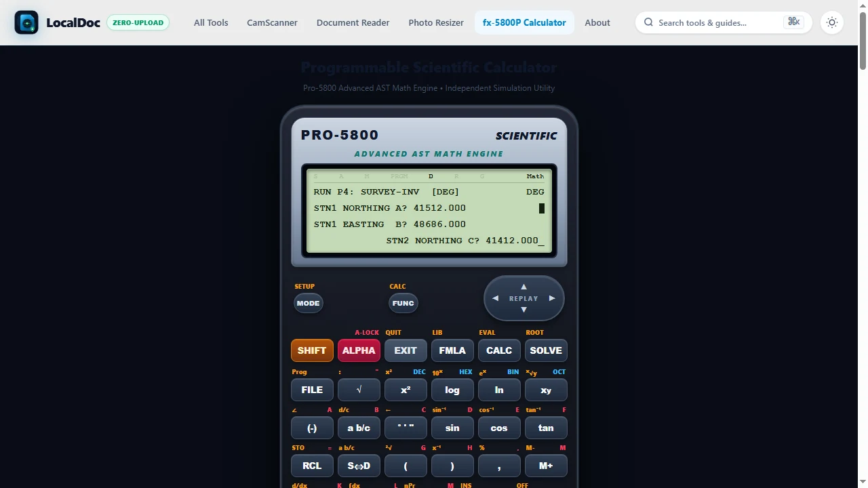868x488 pixels.
Task: Open the CamScanner tab
Action: point(272,22)
